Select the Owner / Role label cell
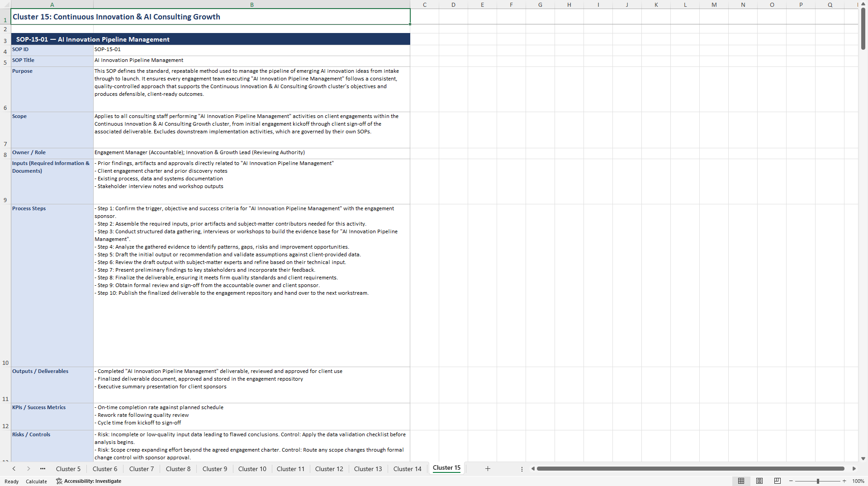Viewport: 868px width, 486px height. click(52, 153)
